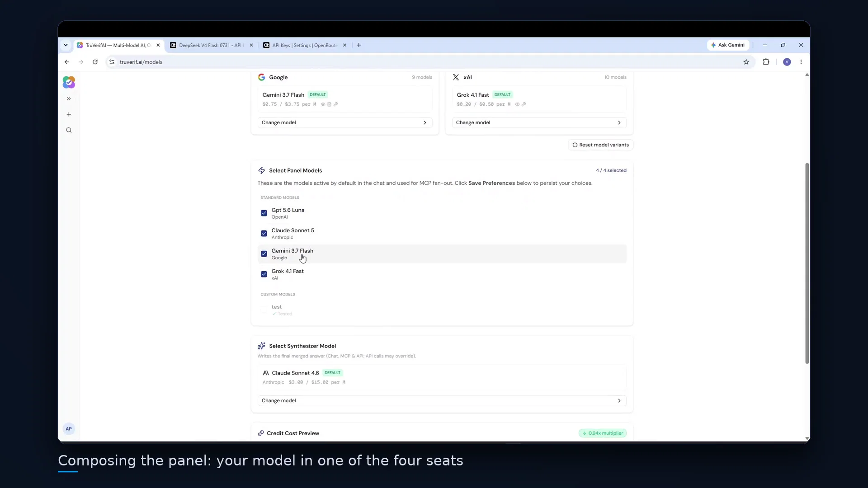868x488 pixels.
Task: Open Chrome three-dot menu
Action: point(801,62)
